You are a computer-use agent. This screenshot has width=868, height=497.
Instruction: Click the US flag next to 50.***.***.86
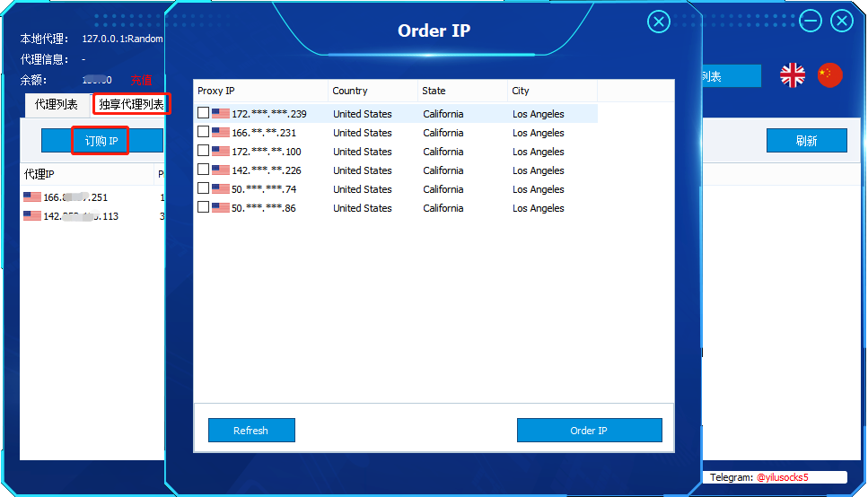click(x=221, y=208)
